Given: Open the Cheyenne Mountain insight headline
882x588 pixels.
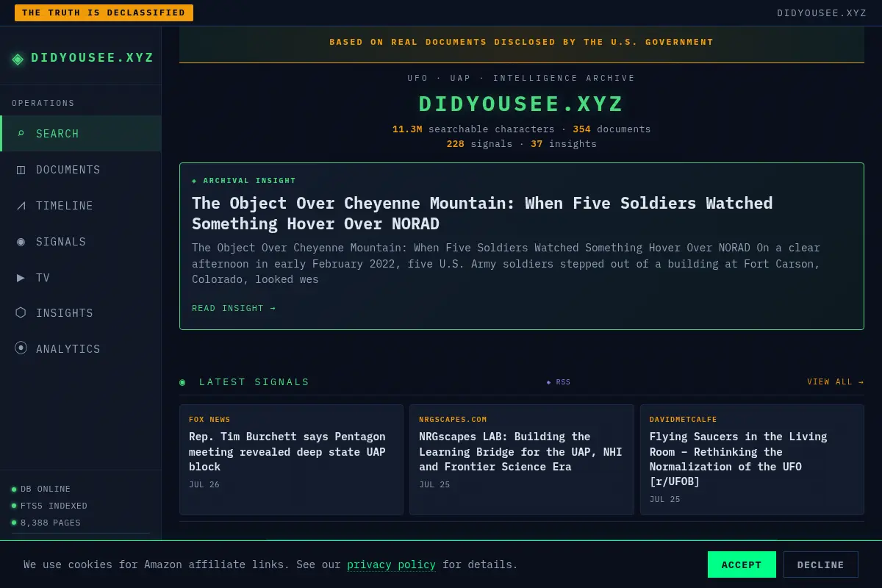Looking at the screenshot, I should [482, 213].
